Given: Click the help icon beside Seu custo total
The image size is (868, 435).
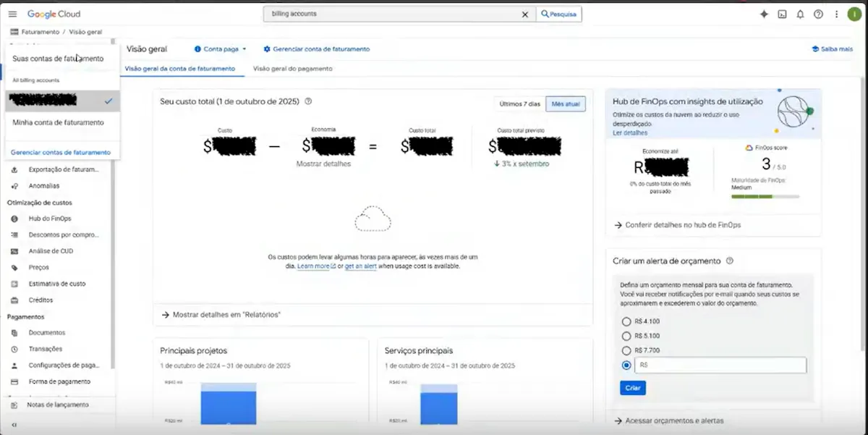Looking at the screenshot, I should pyautogui.click(x=308, y=101).
